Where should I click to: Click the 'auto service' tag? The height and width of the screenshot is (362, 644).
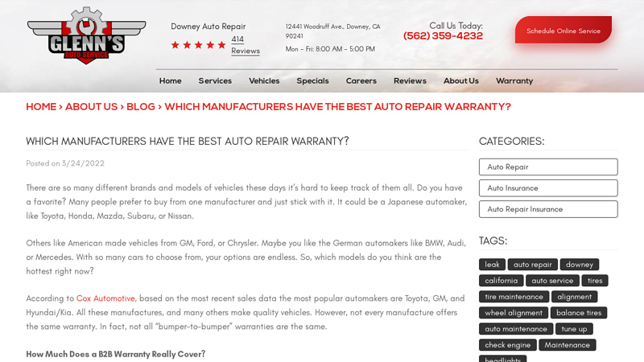tap(552, 281)
